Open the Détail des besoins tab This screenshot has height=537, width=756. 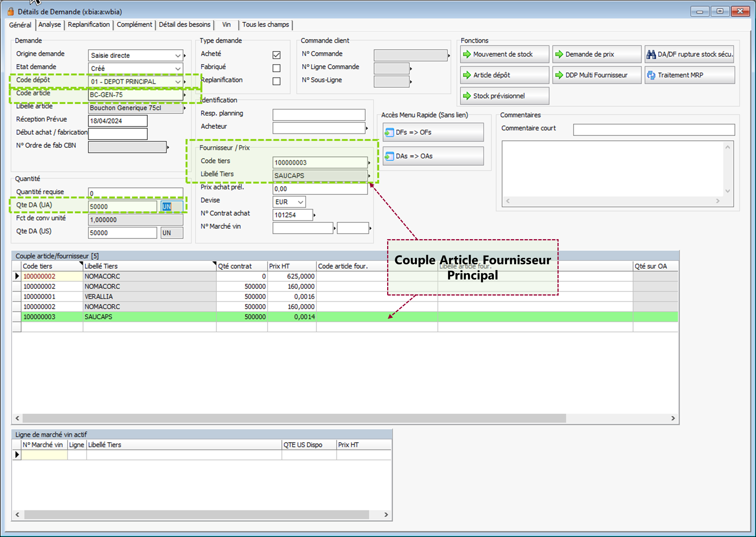184,25
